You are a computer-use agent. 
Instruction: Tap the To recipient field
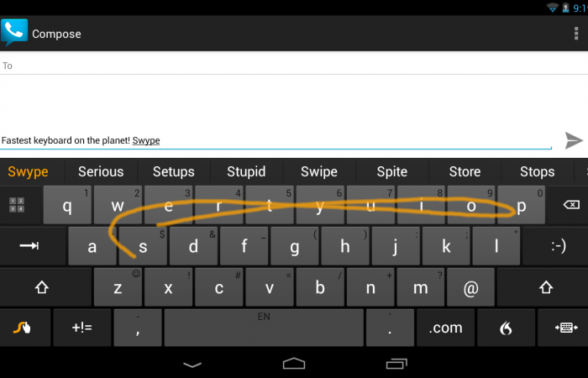294,66
